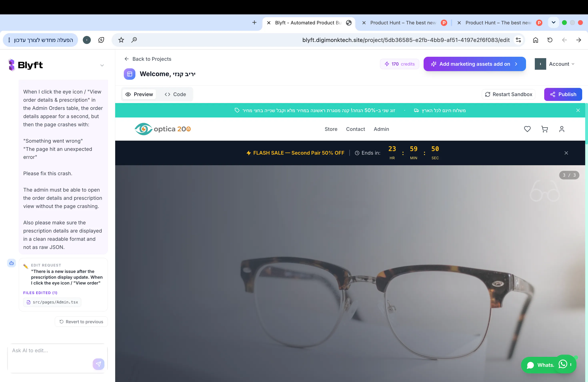This screenshot has height=382, width=588.
Task: Open the browser profile avatar
Action: 87,40
